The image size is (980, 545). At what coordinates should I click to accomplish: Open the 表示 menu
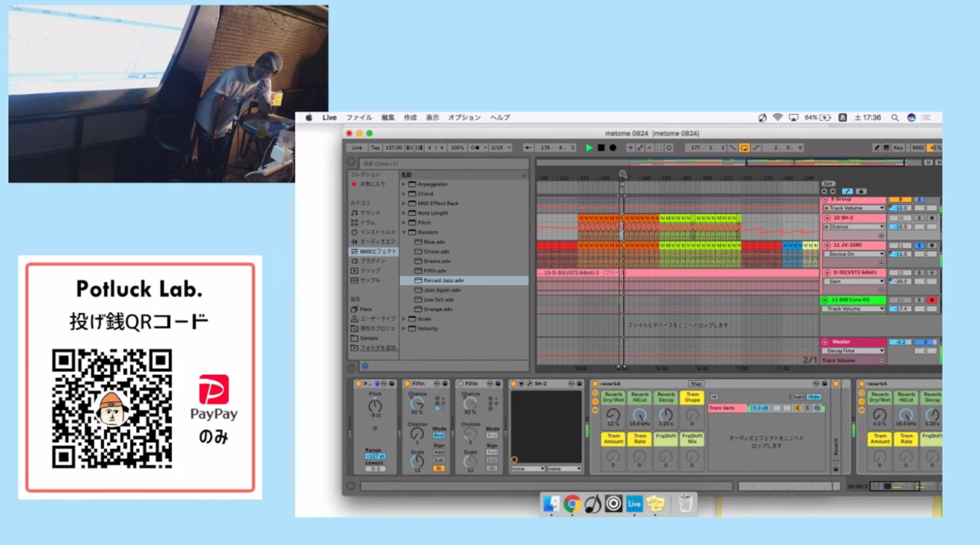pos(432,118)
